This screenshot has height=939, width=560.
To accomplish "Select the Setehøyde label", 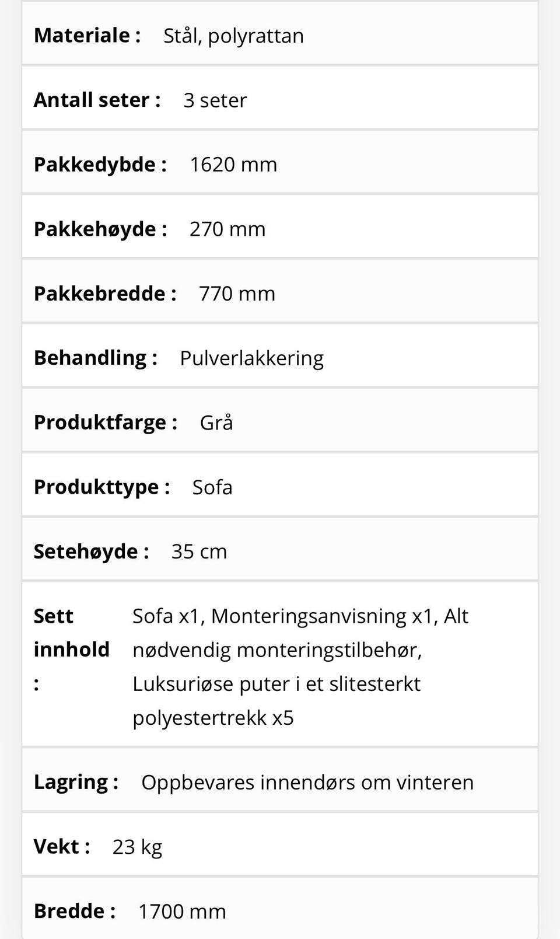I will coord(91,552).
